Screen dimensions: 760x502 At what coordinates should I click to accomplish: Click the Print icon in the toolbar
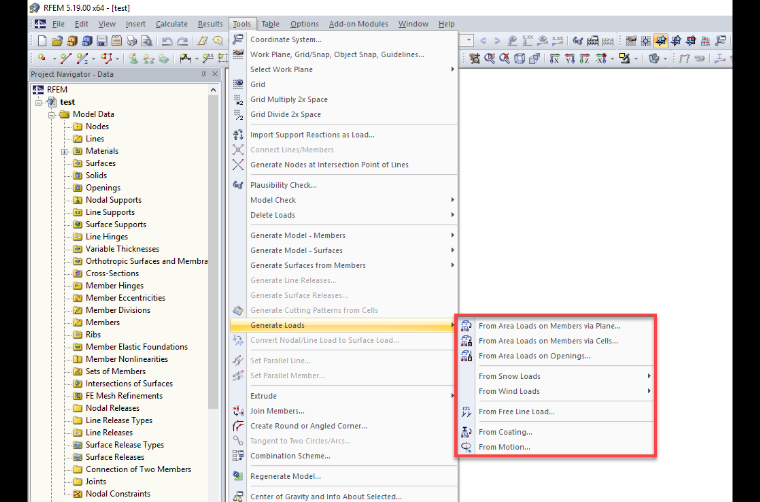(132, 41)
